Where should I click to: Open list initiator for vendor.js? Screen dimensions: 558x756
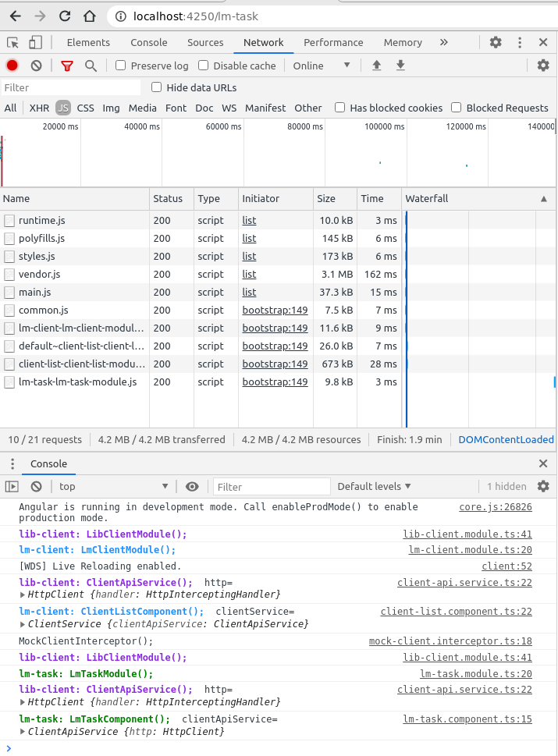pos(249,275)
